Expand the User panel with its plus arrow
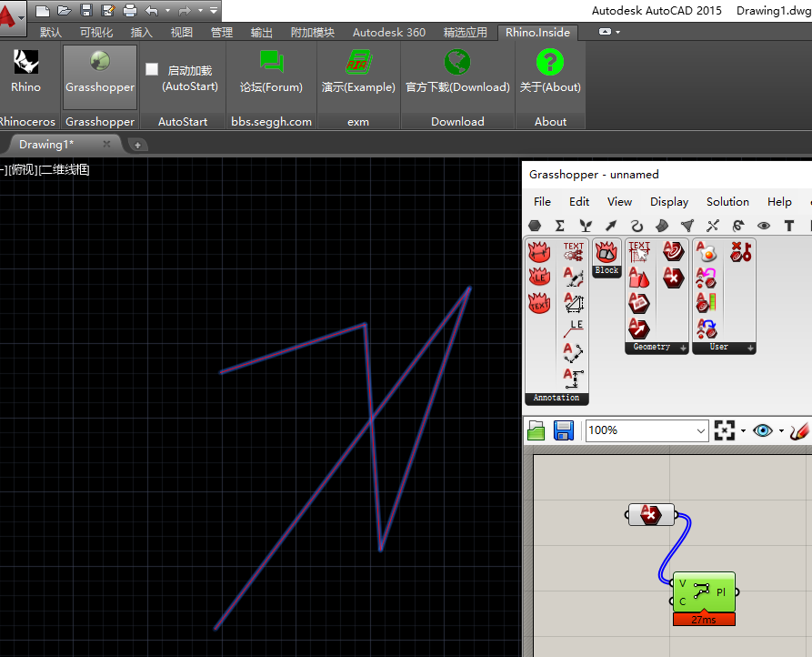Viewport: 812px width, 657px height. pos(750,349)
